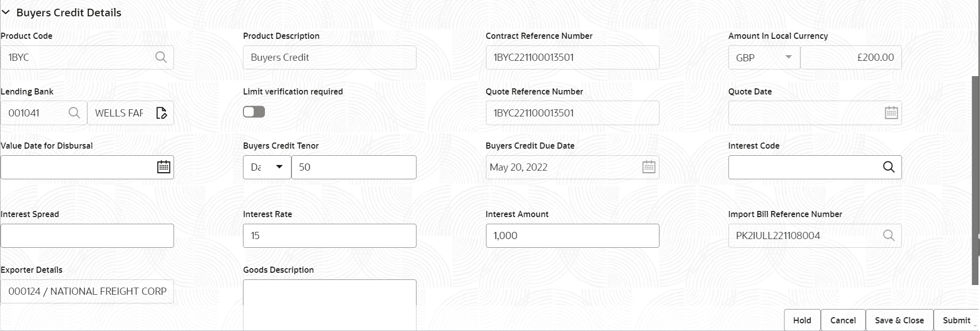Click Interest Amount field showing 1,000
Viewport: 980px width, 331px height.
tap(572, 235)
